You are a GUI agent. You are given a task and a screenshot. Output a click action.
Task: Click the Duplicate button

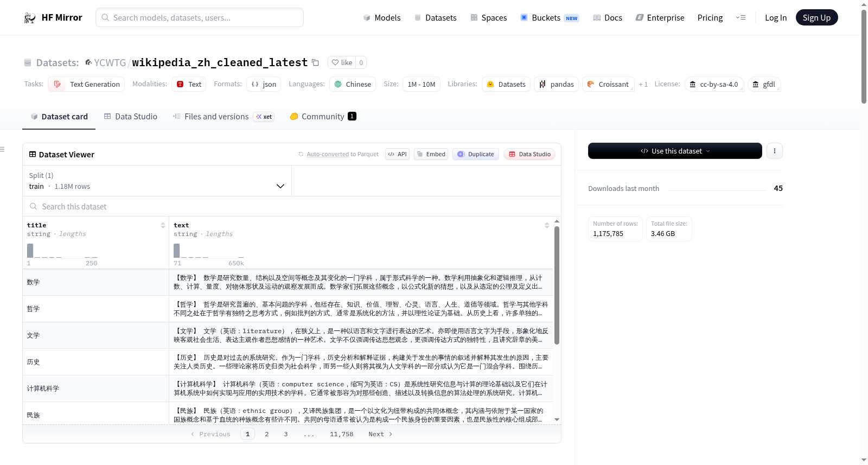[x=475, y=154]
